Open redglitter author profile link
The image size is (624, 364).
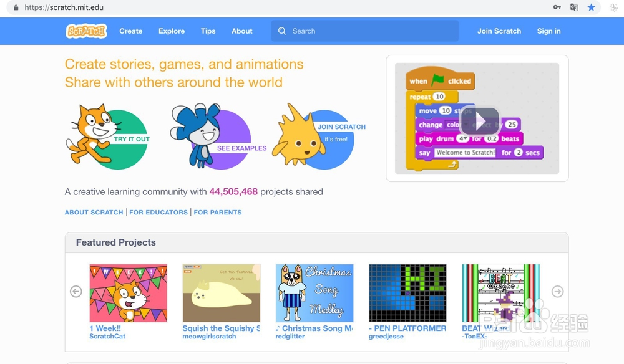point(290,336)
